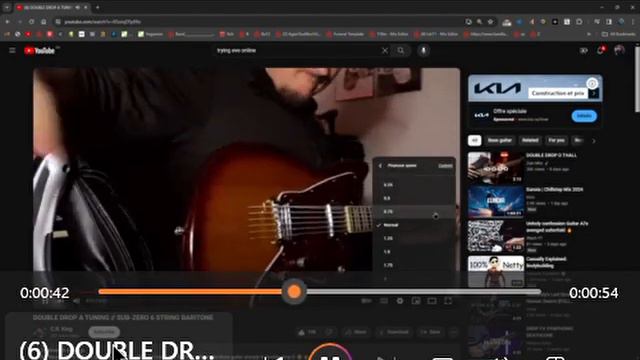Click the Download button under video
Image resolution: width=640 pixels, height=360 pixels.
tap(393, 332)
